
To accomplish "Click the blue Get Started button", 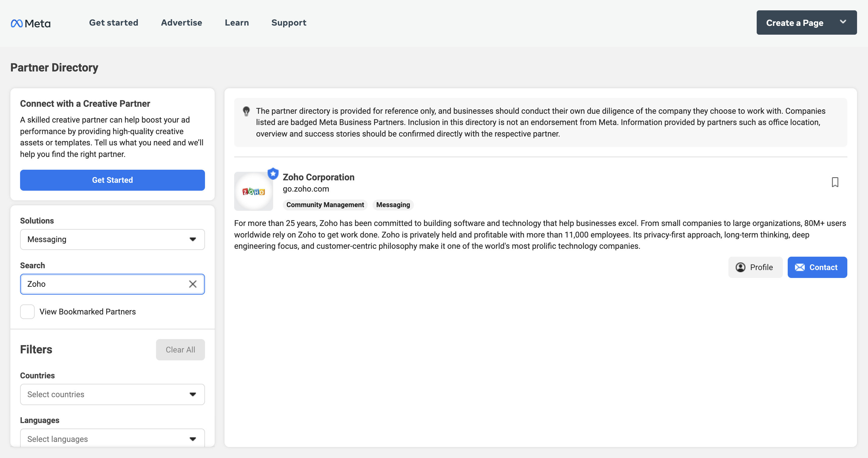I will click(x=112, y=180).
